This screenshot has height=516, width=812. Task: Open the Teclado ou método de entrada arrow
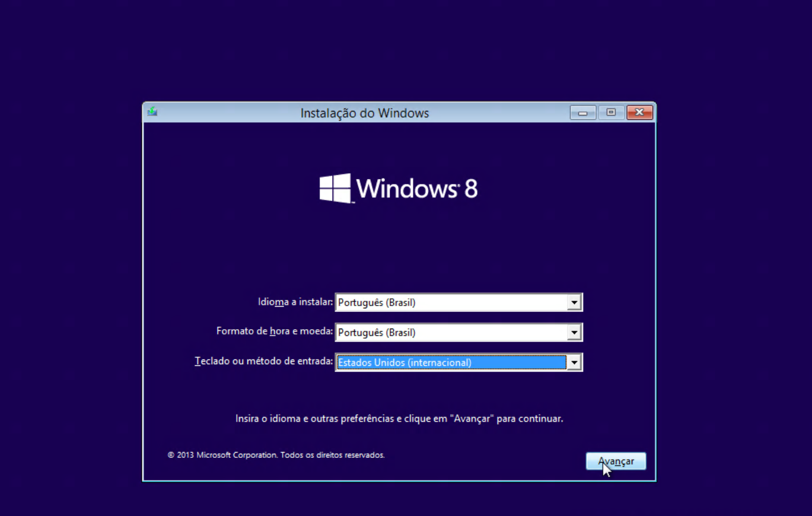click(x=574, y=362)
